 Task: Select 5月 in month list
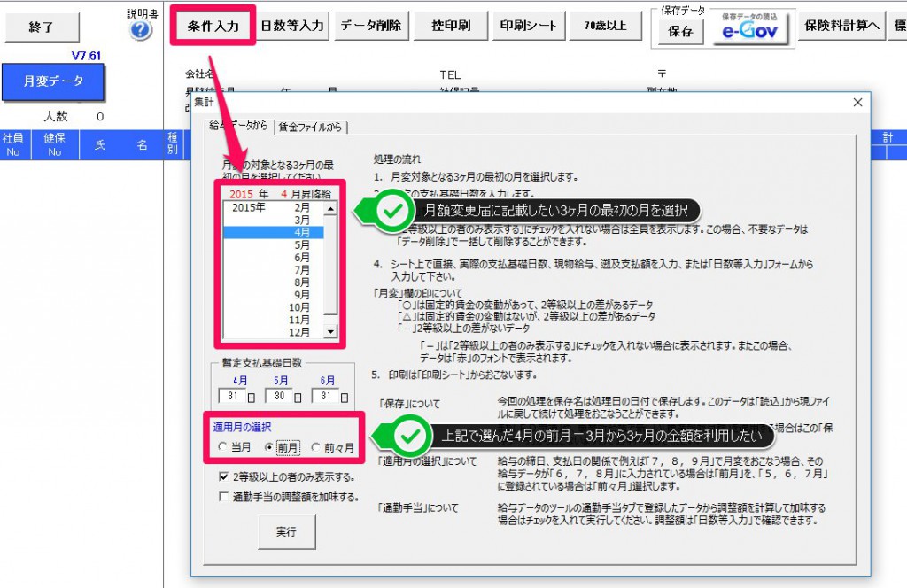click(x=273, y=244)
